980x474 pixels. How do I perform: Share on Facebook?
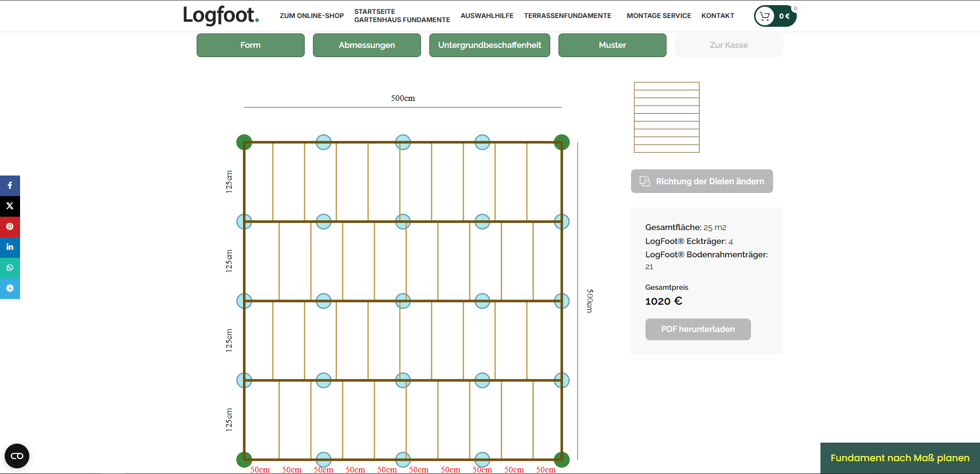tap(10, 185)
